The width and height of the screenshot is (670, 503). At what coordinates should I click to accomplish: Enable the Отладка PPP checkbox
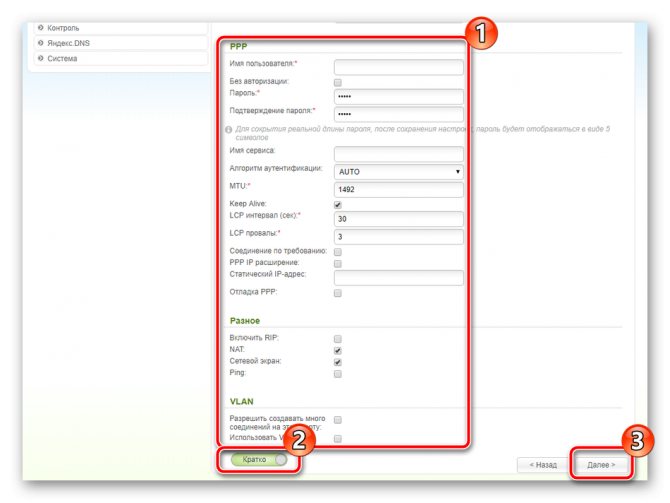338,293
